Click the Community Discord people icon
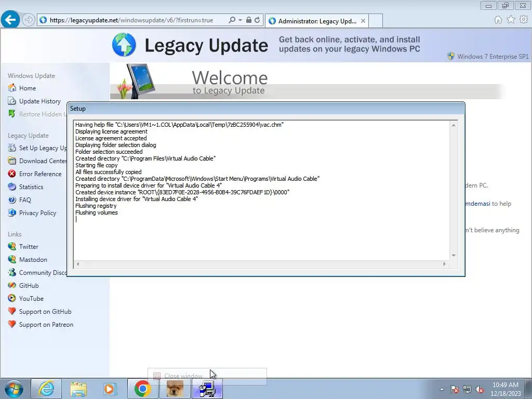 (x=12, y=272)
